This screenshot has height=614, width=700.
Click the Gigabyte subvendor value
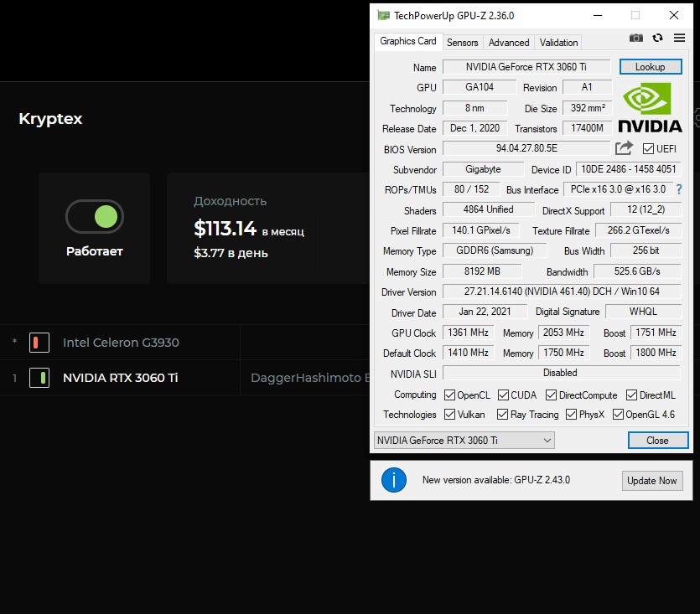pyautogui.click(x=483, y=169)
